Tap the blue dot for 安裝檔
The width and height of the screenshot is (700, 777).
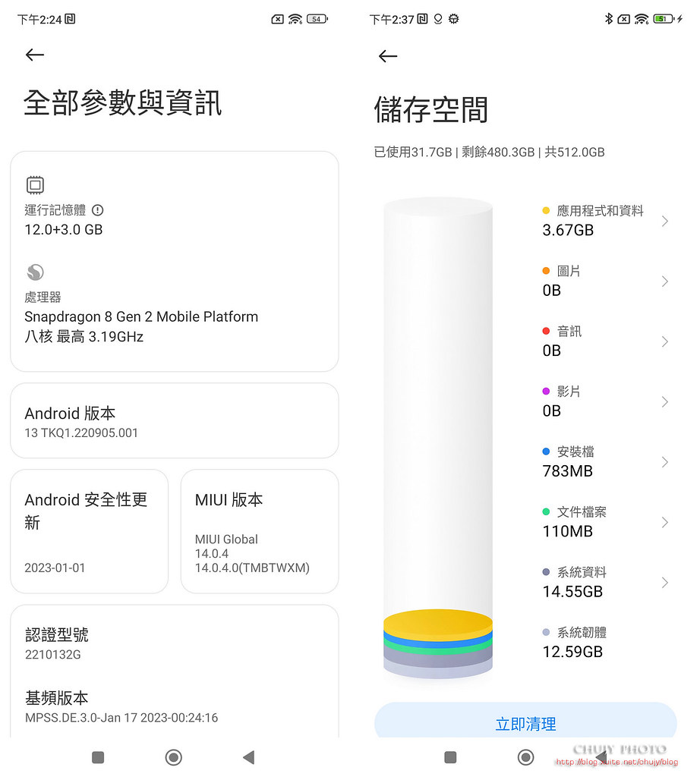pos(546,451)
